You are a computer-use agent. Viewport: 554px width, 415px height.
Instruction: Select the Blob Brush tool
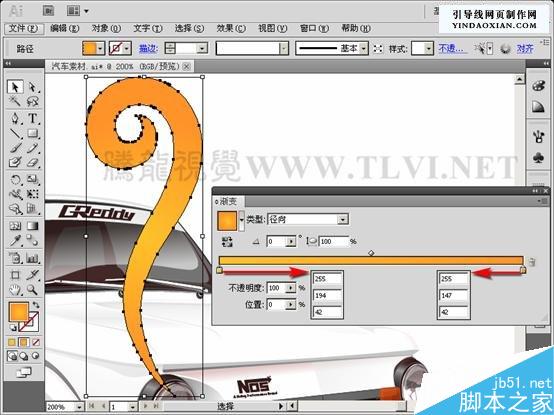(x=15, y=162)
